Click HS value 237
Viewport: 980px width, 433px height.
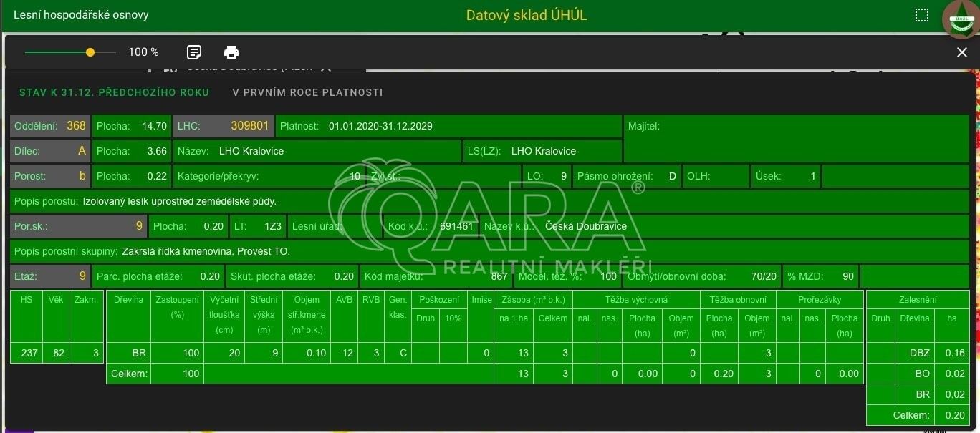(27, 353)
